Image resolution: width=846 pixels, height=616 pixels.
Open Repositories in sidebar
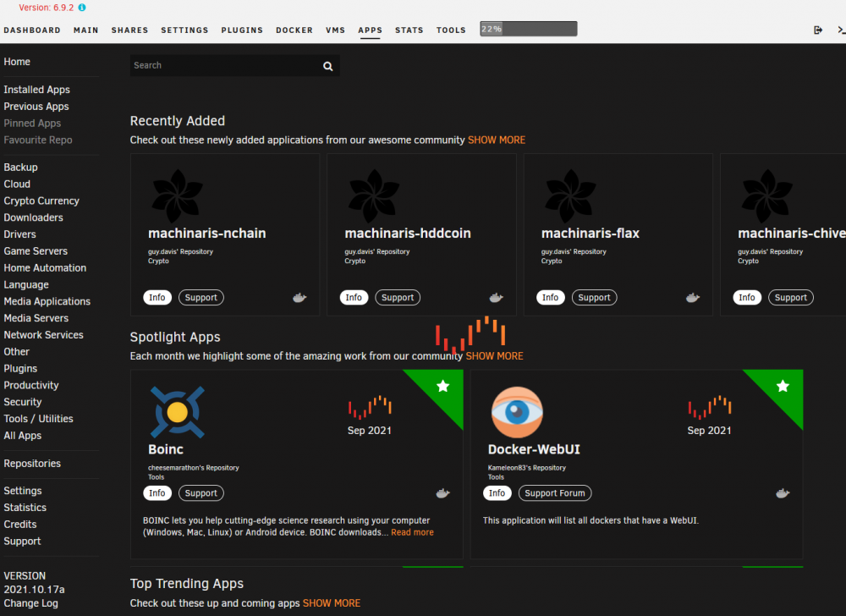click(32, 464)
